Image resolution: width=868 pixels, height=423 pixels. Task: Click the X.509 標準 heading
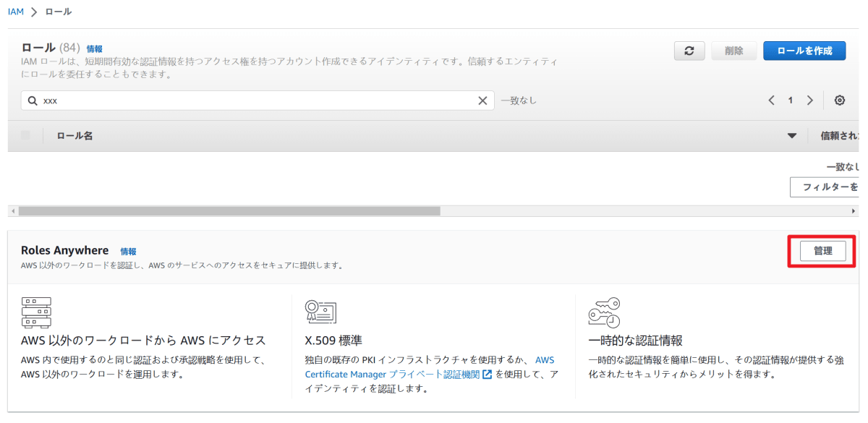[334, 341]
